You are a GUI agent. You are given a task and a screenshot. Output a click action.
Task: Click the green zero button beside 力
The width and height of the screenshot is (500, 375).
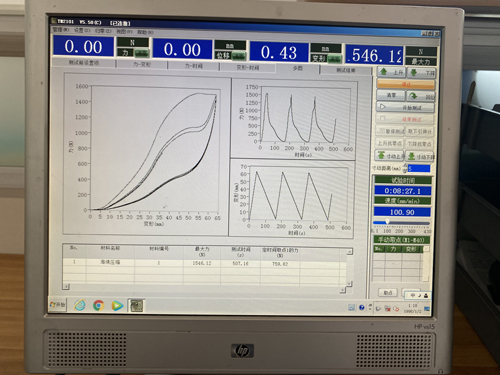pyautogui.click(x=142, y=53)
